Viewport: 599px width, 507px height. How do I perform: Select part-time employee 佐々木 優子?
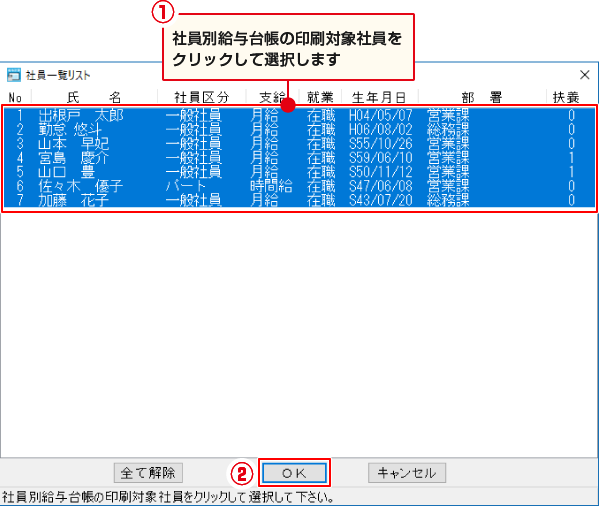pyautogui.click(x=300, y=186)
